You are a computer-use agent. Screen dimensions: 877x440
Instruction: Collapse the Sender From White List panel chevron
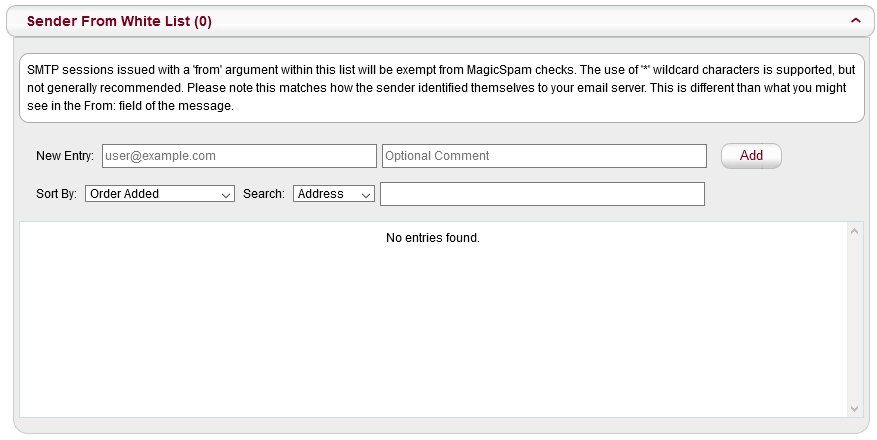tap(855, 20)
